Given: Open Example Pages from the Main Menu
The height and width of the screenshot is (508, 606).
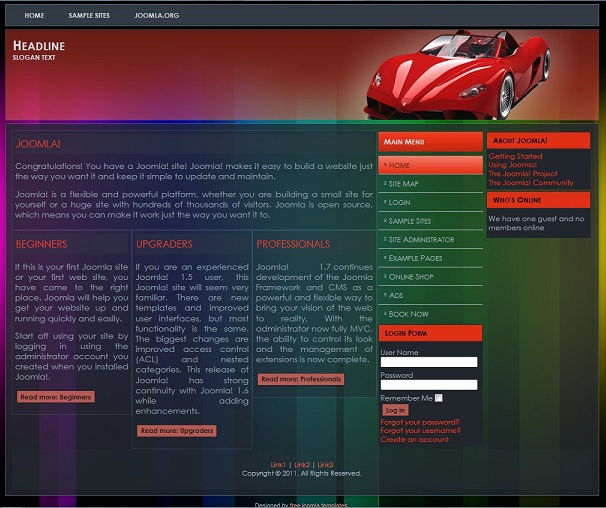Looking at the screenshot, I should [x=431, y=258].
